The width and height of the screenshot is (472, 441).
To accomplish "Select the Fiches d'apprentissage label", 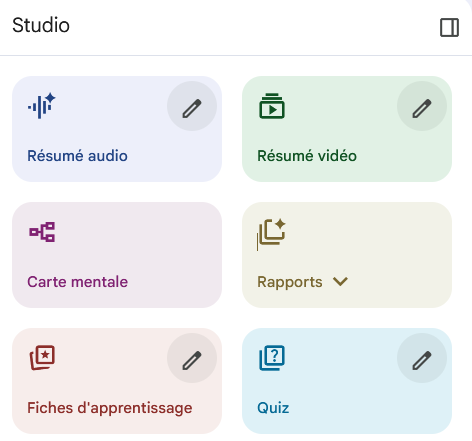I will (110, 408).
